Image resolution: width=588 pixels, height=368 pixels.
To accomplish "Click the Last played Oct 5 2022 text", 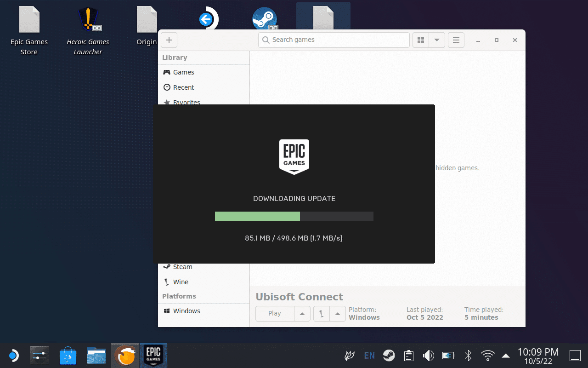I will click(x=425, y=314).
